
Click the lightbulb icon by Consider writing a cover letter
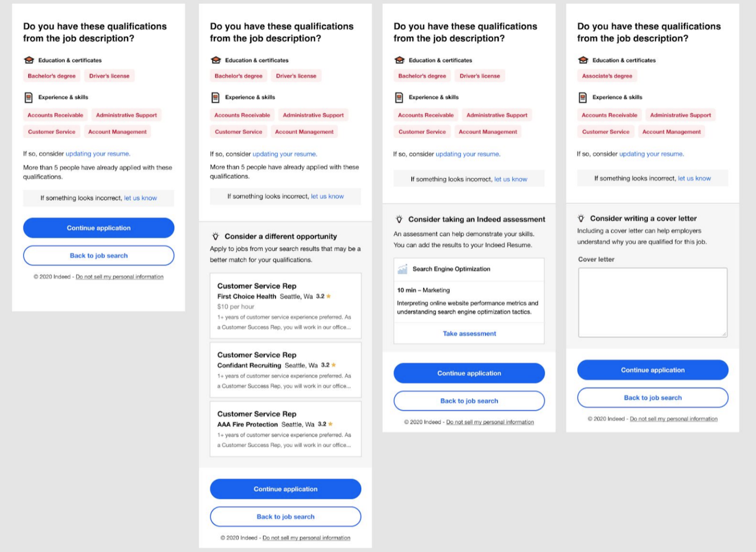click(581, 218)
